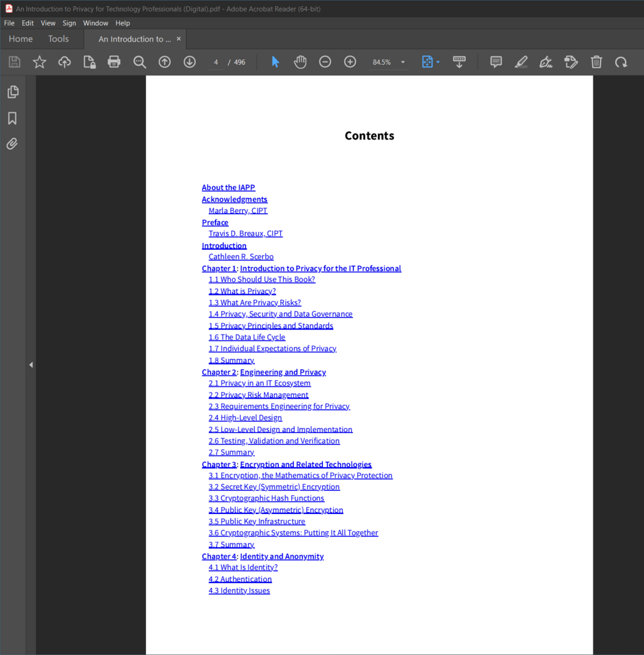
Task: Open 2.6 Testing, Validation and Verification
Action: point(274,441)
